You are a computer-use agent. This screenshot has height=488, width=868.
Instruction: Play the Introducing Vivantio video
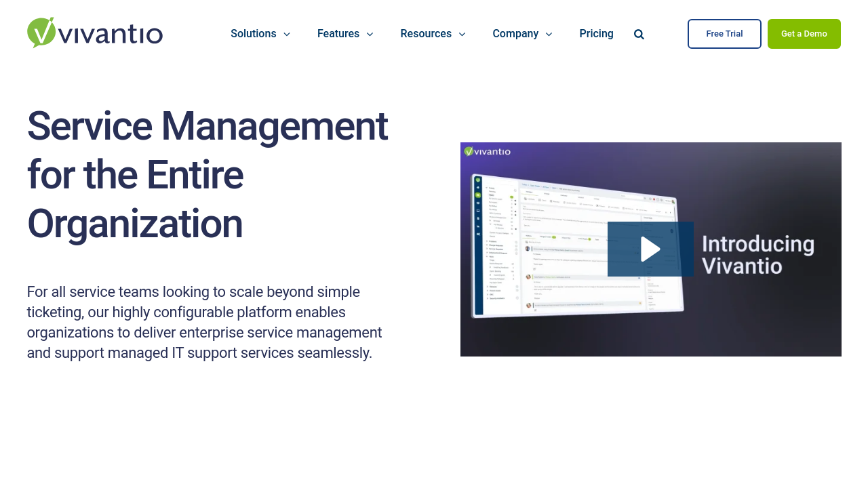click(x=650, y=249)
